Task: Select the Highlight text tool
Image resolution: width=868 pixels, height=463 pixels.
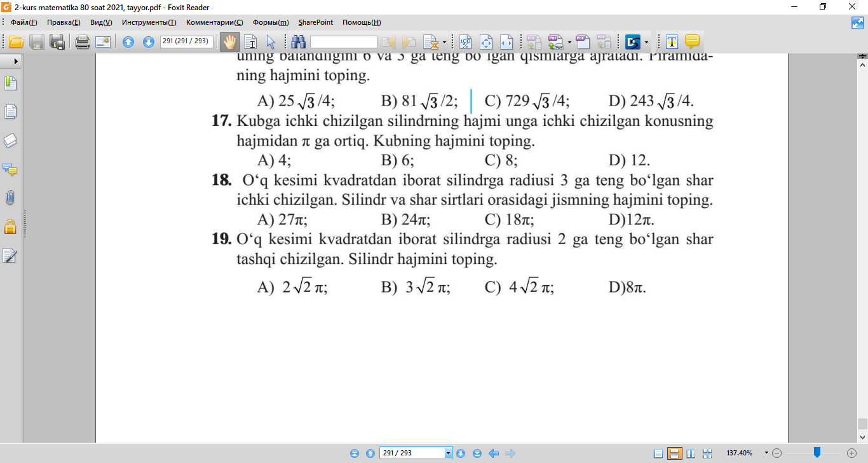Action: tap(672, 42)
